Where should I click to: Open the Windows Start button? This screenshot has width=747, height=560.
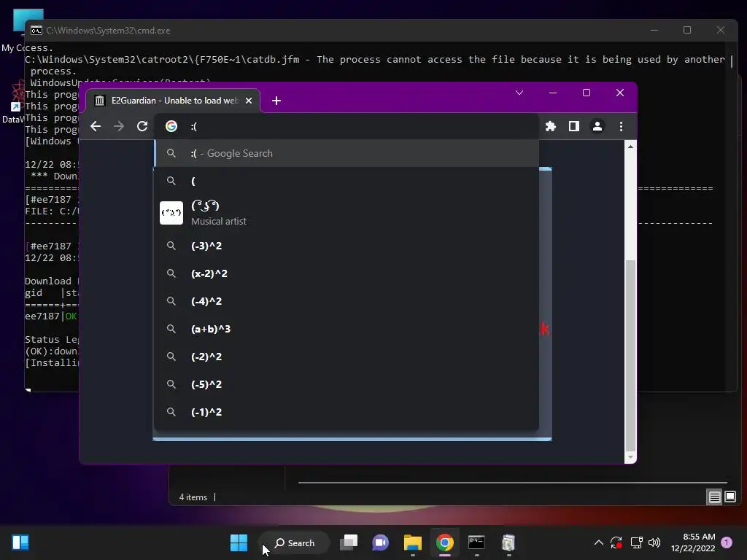click(x=239, y=542)
